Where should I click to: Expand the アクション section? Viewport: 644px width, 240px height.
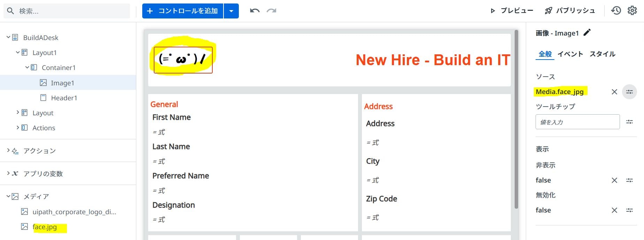pos(8,150)
